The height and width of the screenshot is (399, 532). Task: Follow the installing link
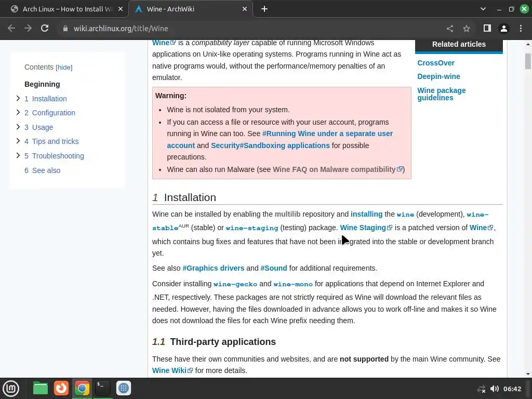pos(366,214)
